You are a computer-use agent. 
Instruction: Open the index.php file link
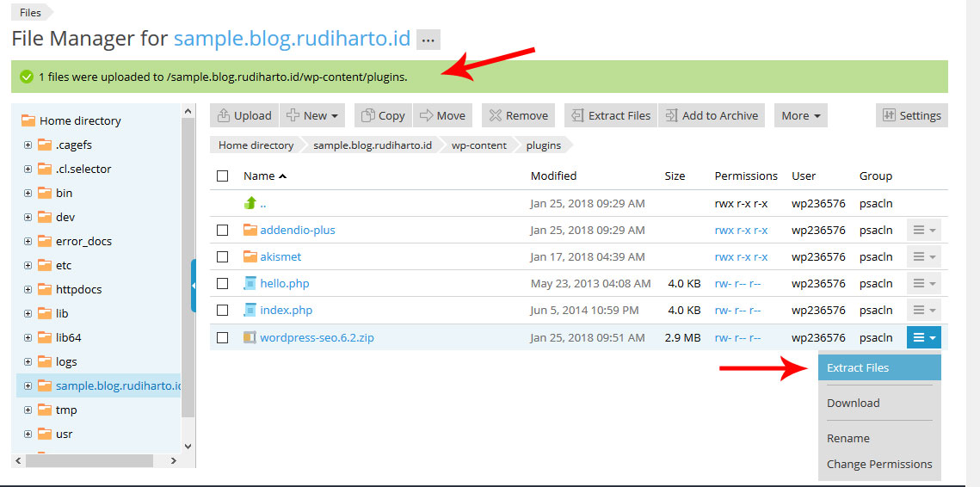(x=287, y=310)
